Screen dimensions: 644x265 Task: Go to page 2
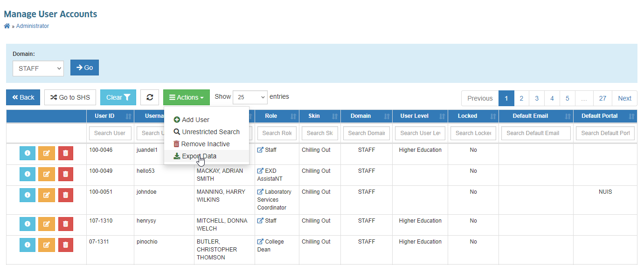521,98
